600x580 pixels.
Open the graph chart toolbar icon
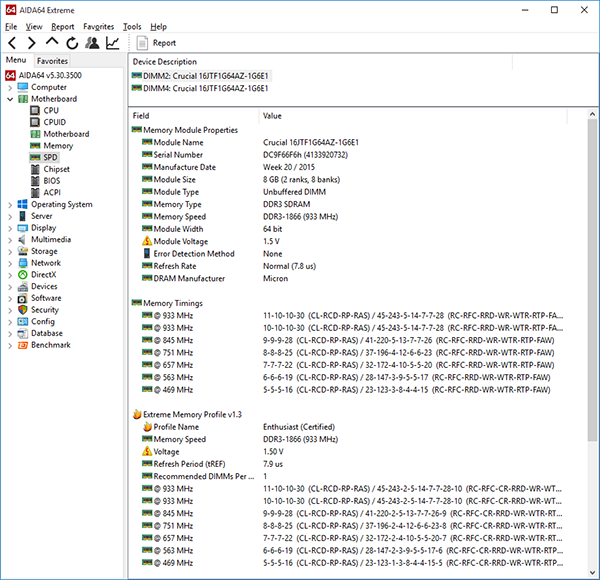(112, 43)
